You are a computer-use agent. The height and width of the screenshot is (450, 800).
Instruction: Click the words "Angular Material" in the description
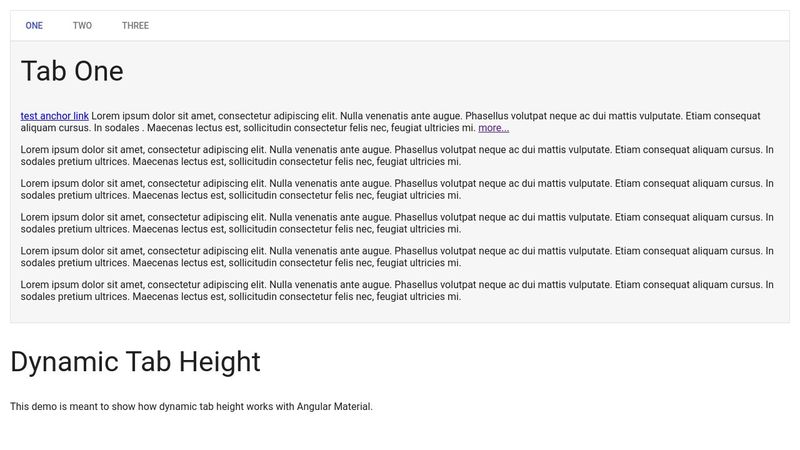tap(334, 407)
